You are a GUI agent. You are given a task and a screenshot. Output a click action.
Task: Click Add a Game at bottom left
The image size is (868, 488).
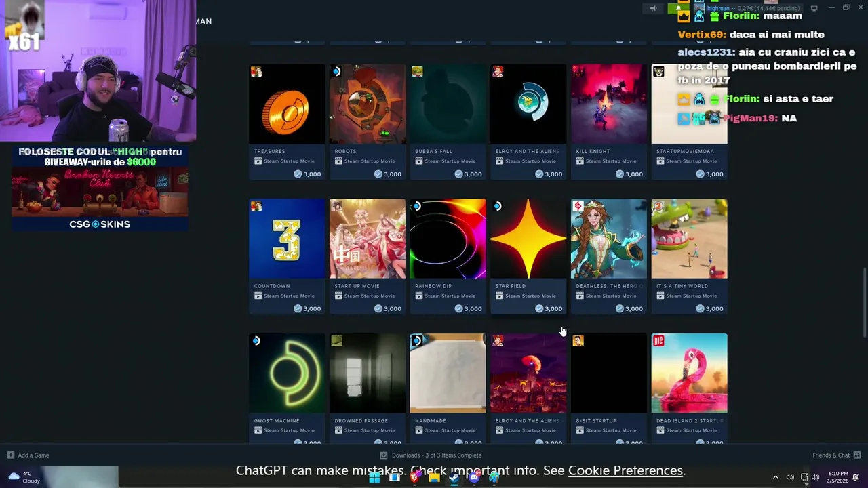click(x=28, y=455)
